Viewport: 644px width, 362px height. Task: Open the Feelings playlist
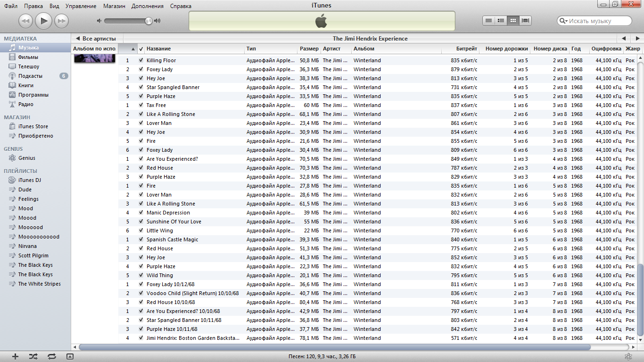tap(35, 199)
